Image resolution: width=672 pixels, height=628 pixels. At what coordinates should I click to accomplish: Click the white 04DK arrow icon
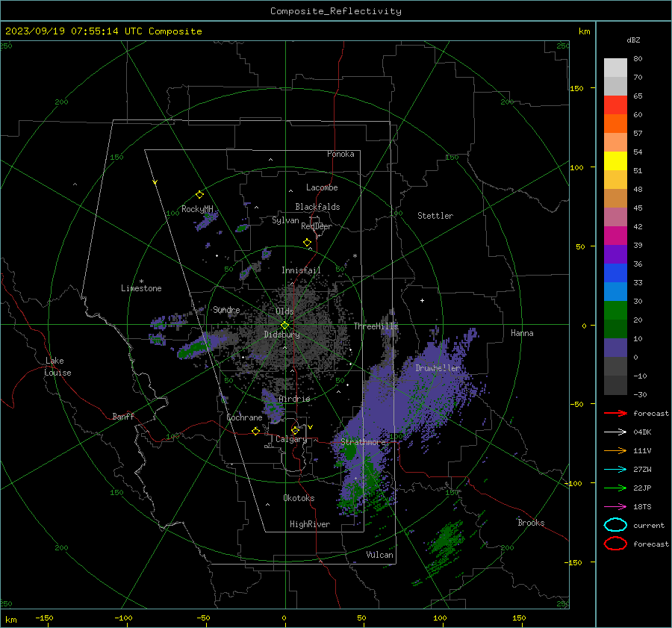tap(615, 432)
